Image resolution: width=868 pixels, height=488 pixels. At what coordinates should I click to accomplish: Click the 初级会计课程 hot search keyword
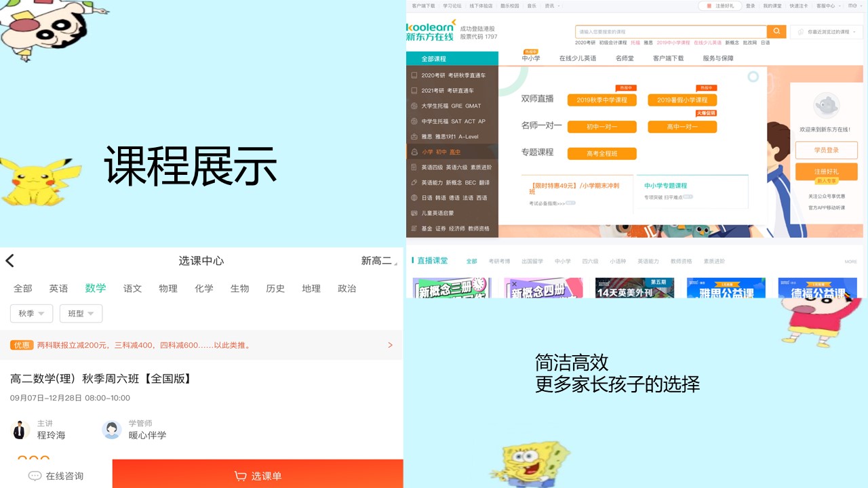[x=612, y=43]
